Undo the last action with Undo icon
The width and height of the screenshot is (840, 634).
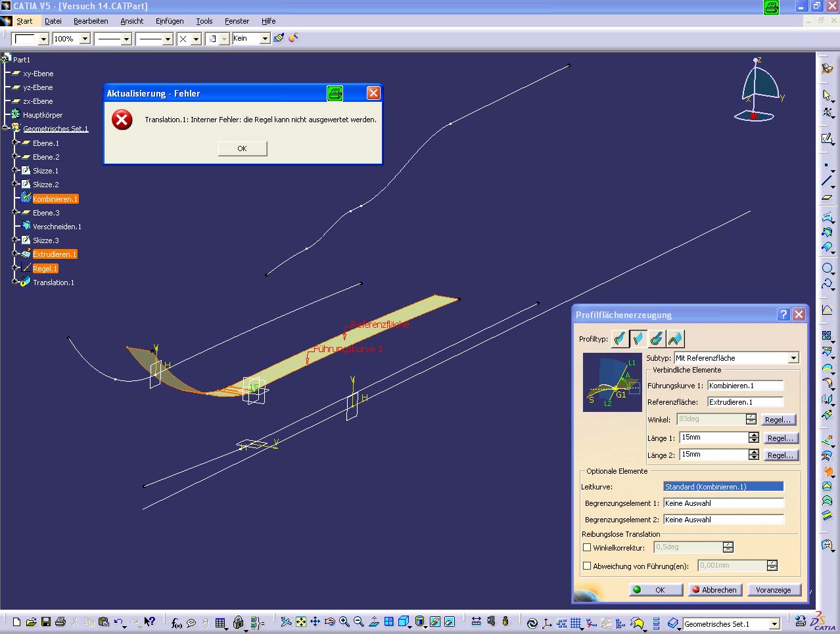click(x=118, y=622)
